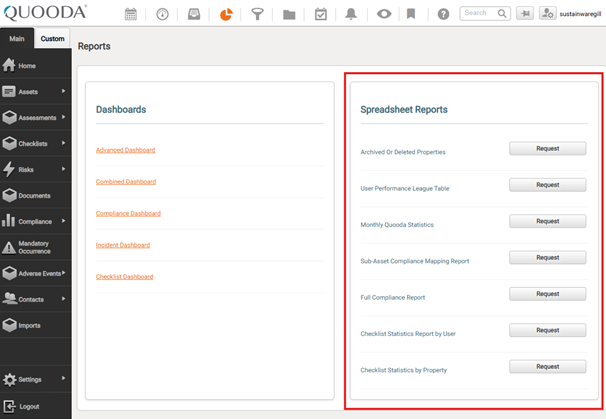
Task: Click the Quooda logo
Action: coord(45,13)
